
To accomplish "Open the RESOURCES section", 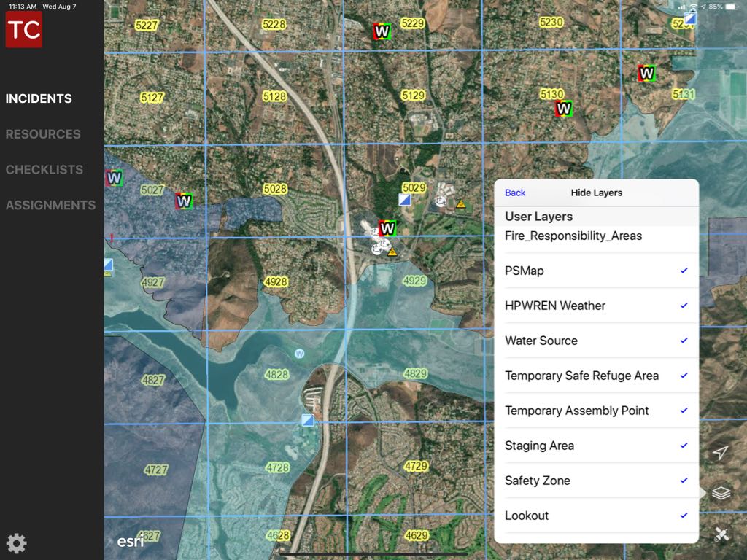I will [43, 134].
